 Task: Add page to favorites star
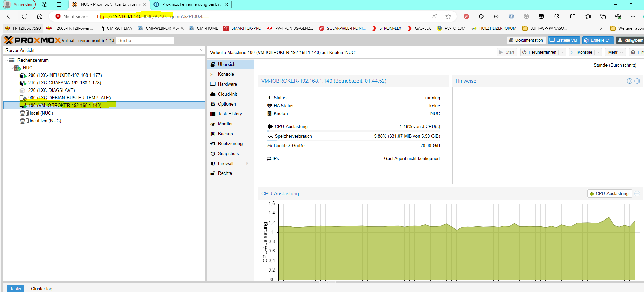point(448,16)
